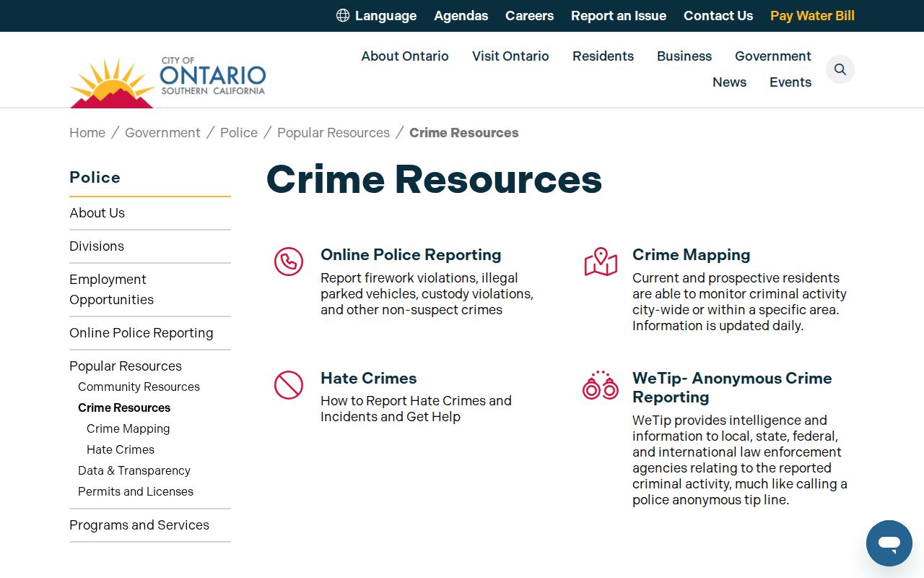Screen dimensions: 924x578
Task: Open the Residents menu
Action: pos(603,56)
